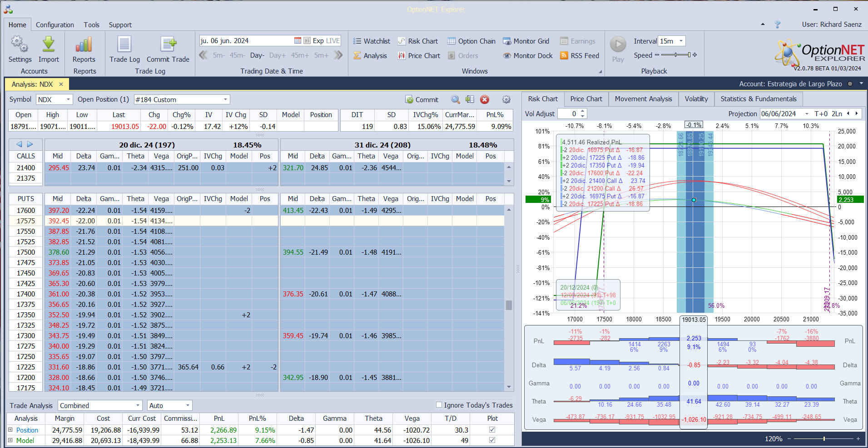The height and width of the screenshot is (448, 868).
Task: Switch to the Tools ribbon tab
Action: (x=91, y=25)
